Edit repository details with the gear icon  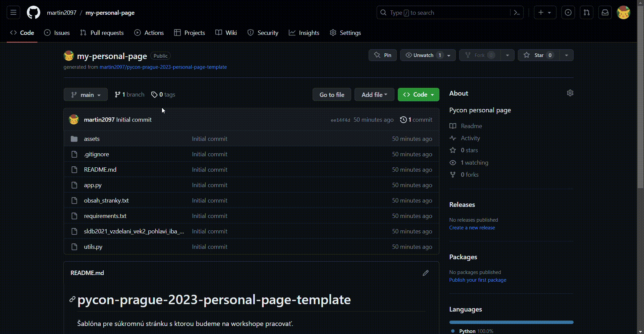pyautogui.click(x=570, y=93)
